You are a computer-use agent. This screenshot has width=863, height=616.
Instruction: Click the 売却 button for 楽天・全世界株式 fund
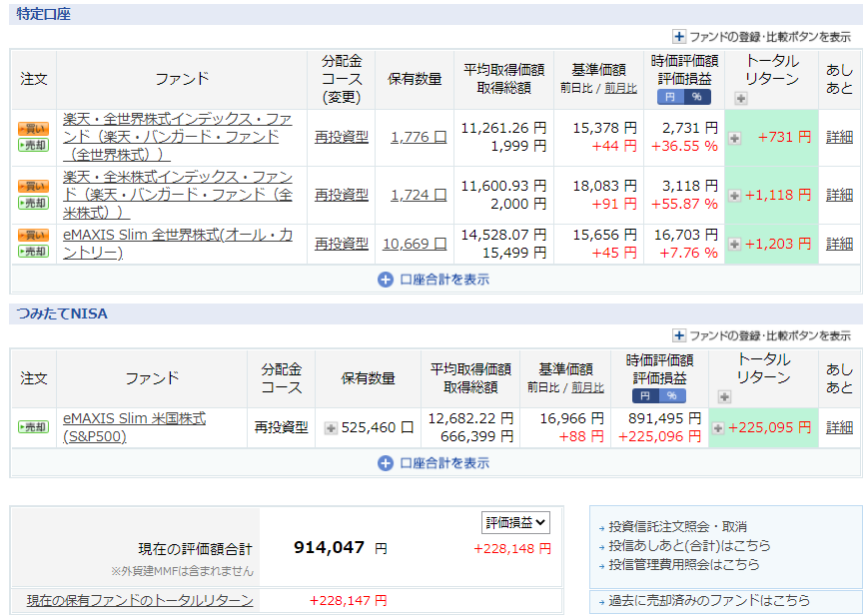pyautogui.click(x=34, y=146)
